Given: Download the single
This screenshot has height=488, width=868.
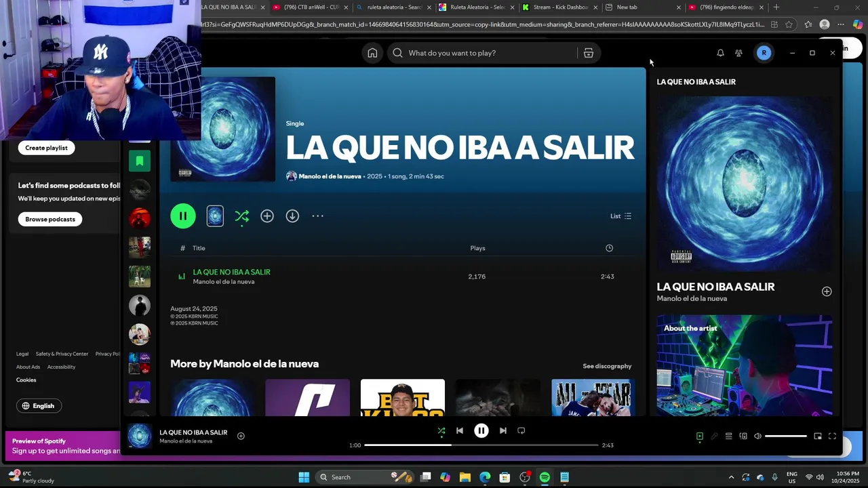Looking at the screenshot, I should (292, 216).
